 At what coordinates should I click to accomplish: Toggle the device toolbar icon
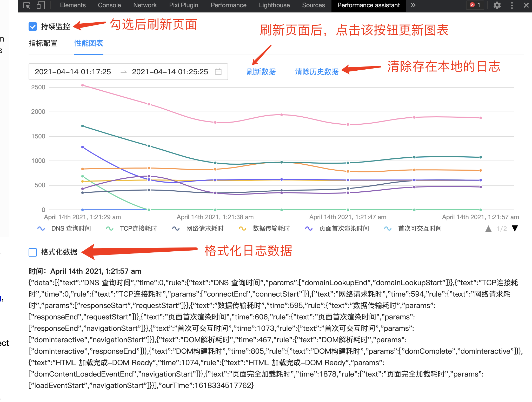41,5
